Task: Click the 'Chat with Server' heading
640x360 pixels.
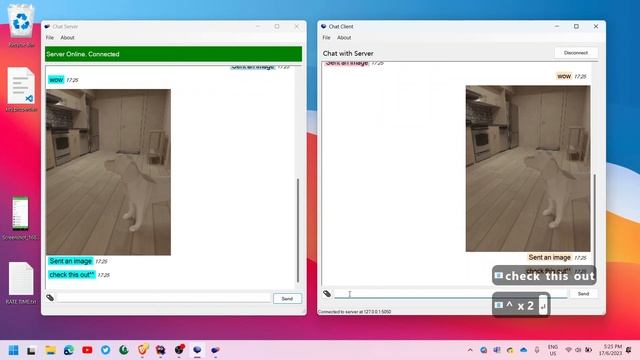Action: (x=348, y=53)
